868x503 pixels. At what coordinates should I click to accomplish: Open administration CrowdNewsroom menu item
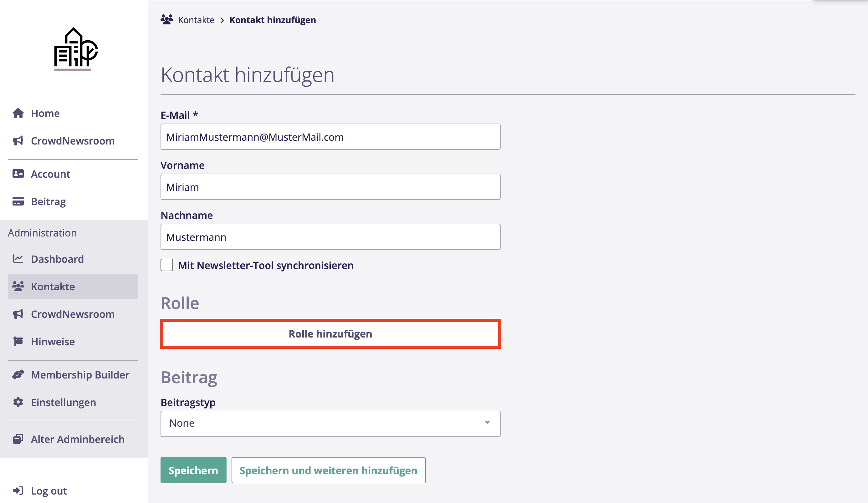73,314
